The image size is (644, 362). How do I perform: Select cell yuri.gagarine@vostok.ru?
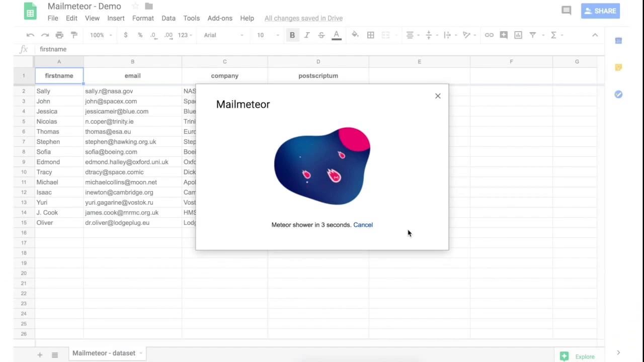(x=133, y=202)
